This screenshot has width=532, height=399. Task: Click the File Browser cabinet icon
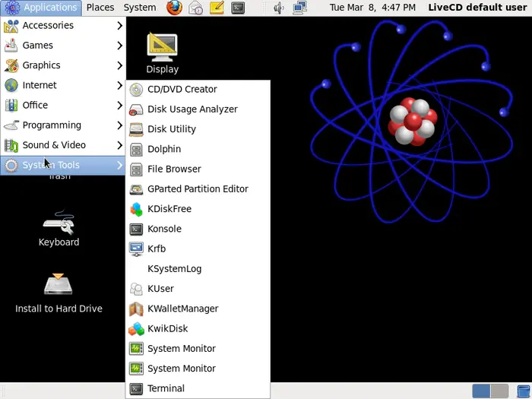(x=136, y=169)
